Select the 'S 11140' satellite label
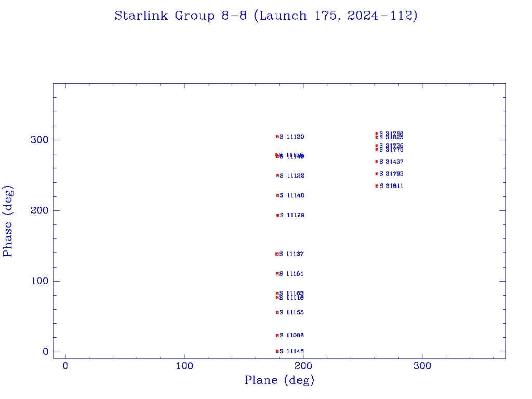This screenshot has height=399, width=532. pos(292,195)
